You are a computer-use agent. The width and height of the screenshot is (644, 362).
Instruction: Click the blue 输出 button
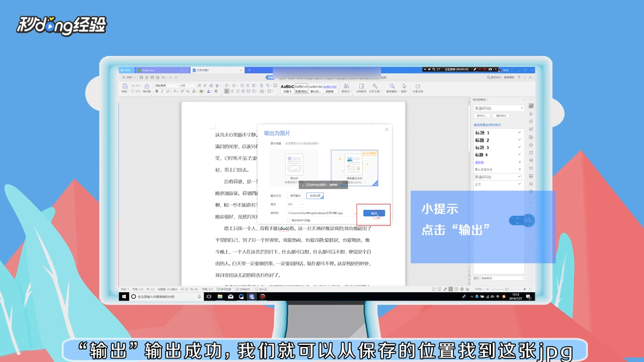(x=374, y=213)
